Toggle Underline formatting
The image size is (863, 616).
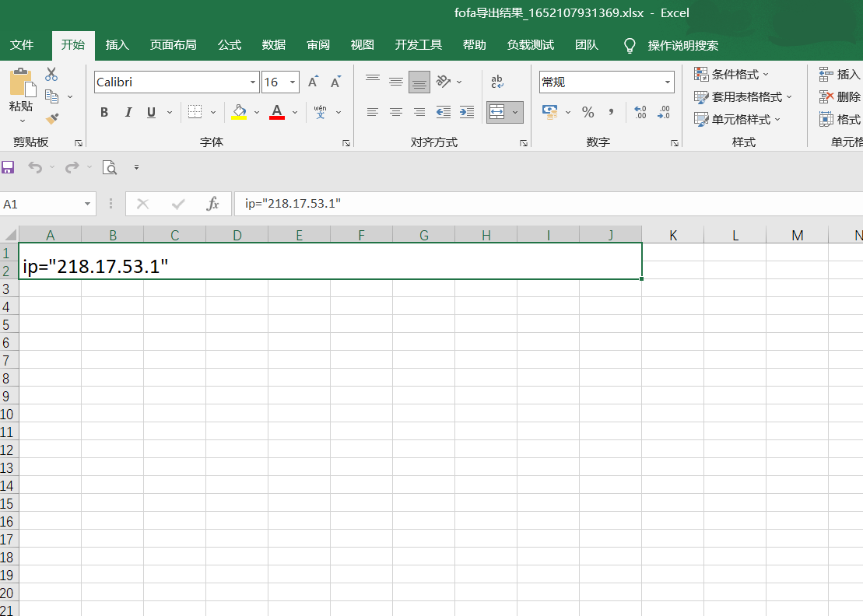point(151,112)
